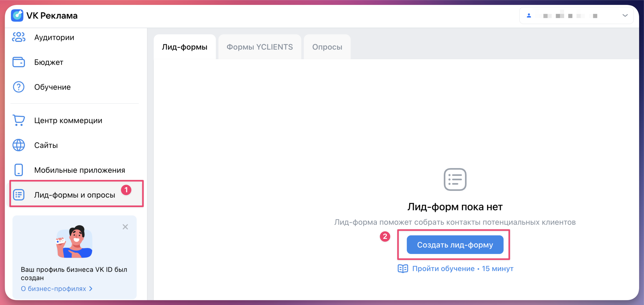Screen dimensions: 644x305
Task: Open the VK Реклама home title
Action: pos(52,16)
